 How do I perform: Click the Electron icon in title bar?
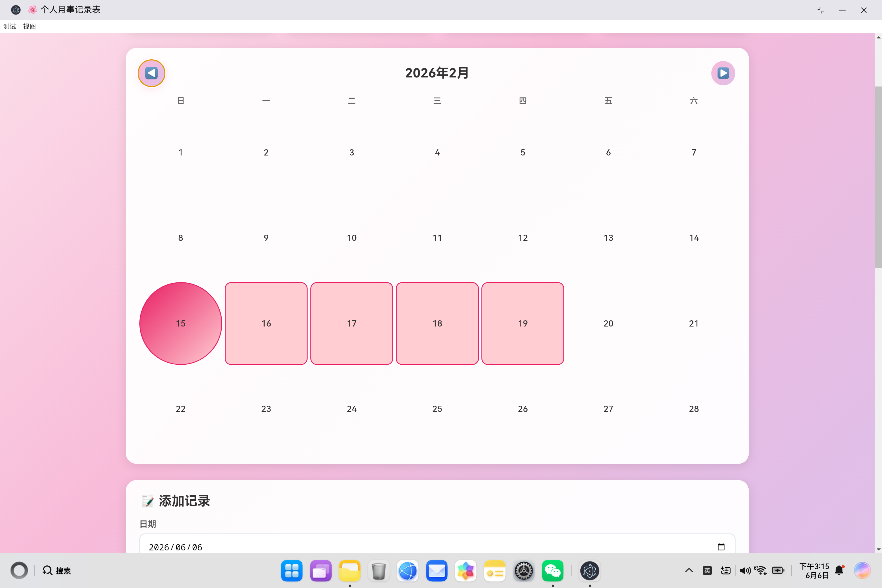click(16, 10)
